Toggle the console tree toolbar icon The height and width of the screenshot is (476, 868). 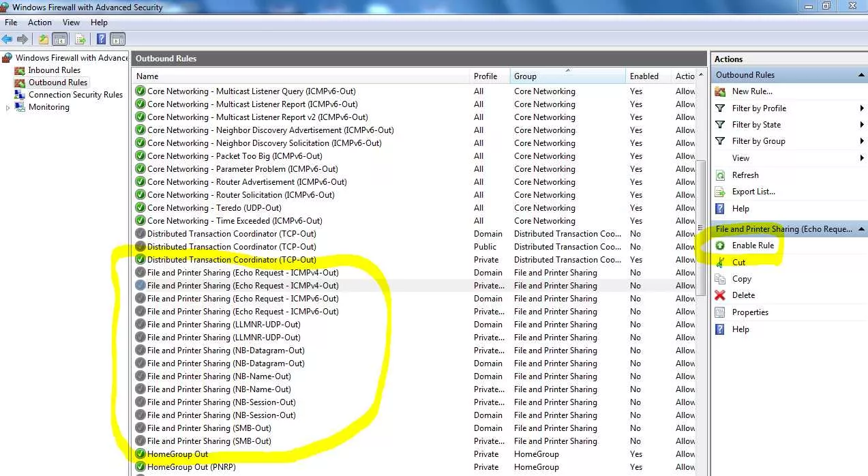(60, 39)
